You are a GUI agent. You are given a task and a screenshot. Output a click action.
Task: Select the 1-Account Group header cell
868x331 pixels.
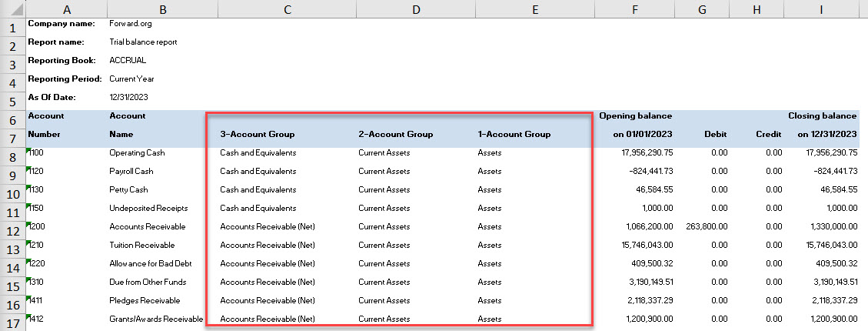point(514,134)
